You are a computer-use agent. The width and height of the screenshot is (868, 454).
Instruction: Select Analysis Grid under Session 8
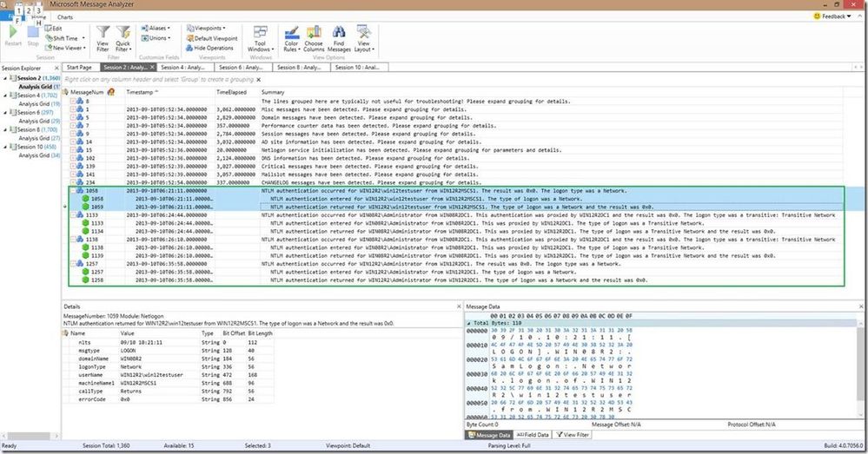point(39,138)
